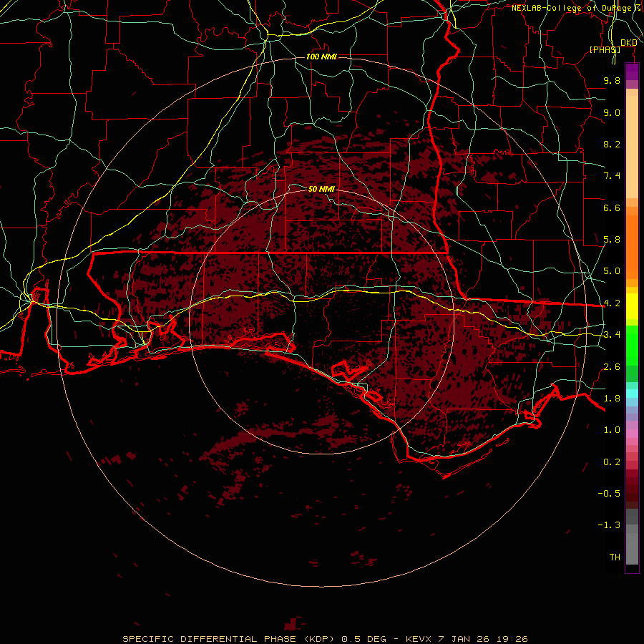
Task: Pick the purple band atop the color bar
Action: click(632, 72)
